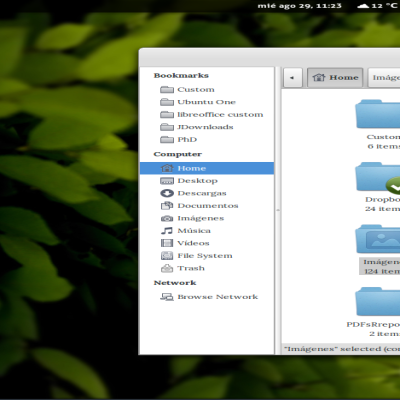Open the PDFsRrepo folder in file view
Screen dimensions: 400x400
tap(377, 302)
